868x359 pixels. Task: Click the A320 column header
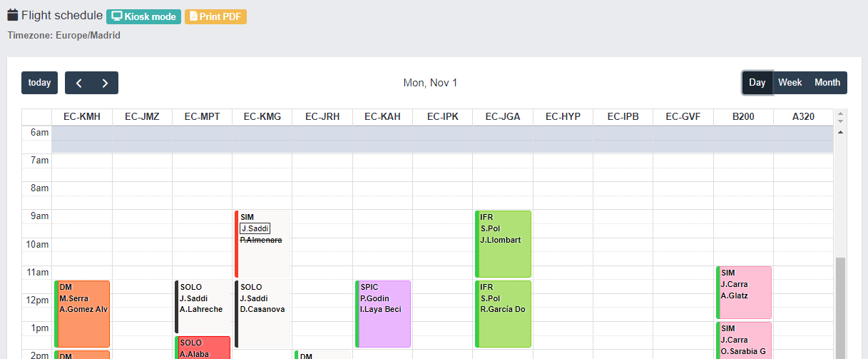[x=803, y=117]
